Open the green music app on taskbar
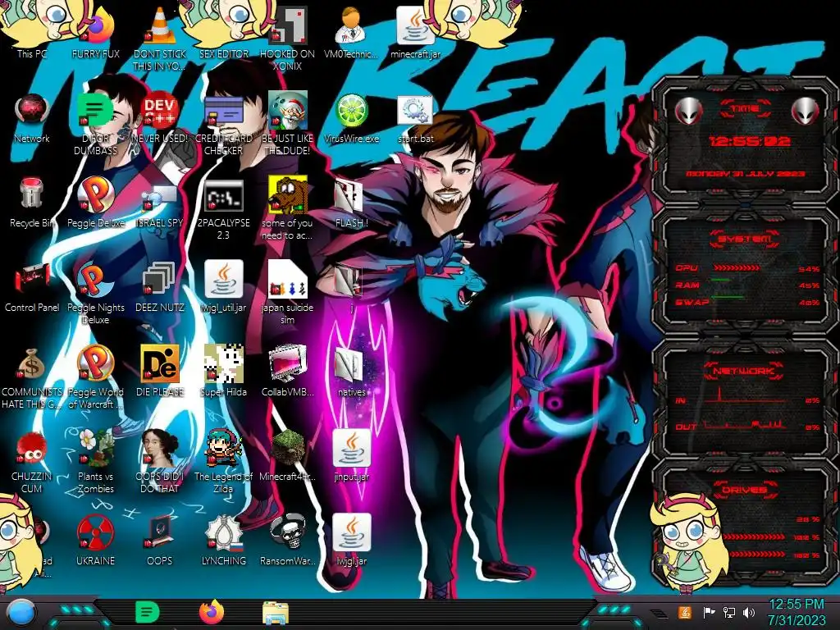This screenshot has width=840, height=630. click(x=148, y=613)
